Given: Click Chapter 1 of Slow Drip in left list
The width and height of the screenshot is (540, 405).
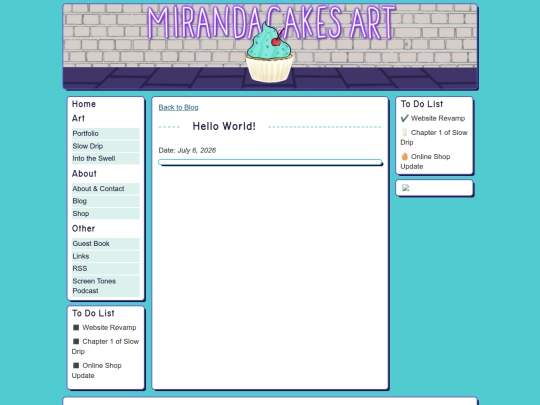Looking at the screenshot, I should [105, 346].
